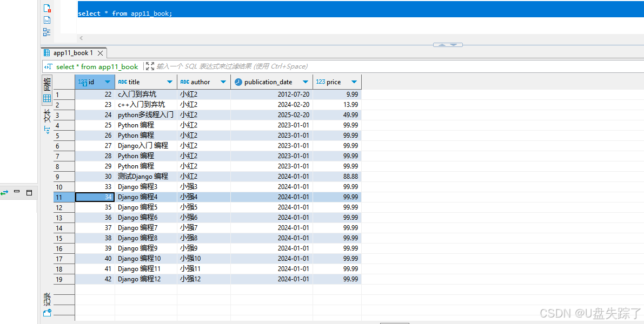This screenshot has height=324, width=644.
Task: Open the price column dropdown arrow
Action: 354,82
